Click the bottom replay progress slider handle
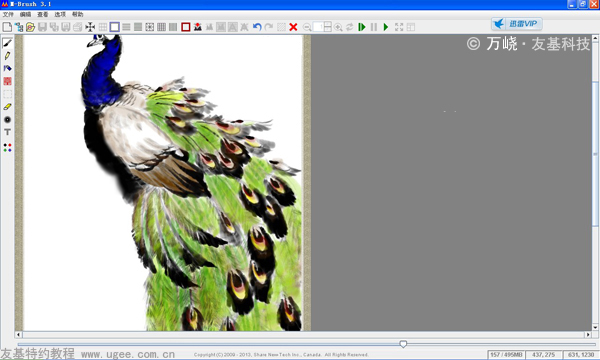 pos(403,344)
